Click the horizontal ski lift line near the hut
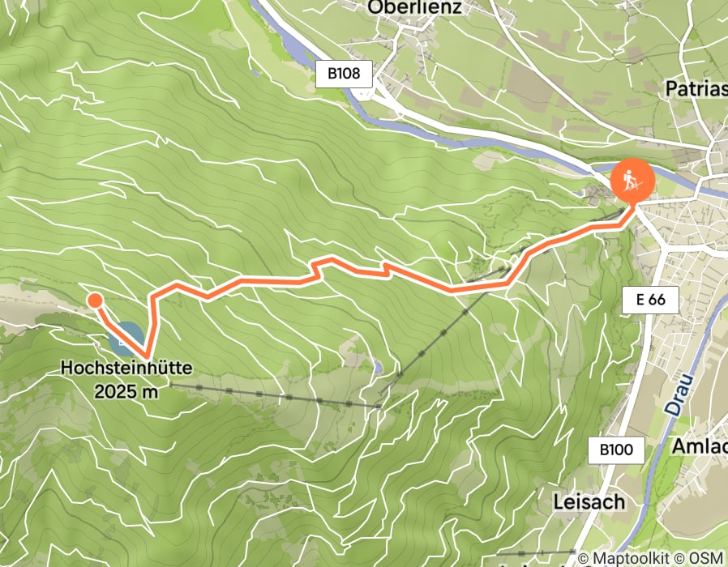This screenshot has height=567, width=728. pyautogui.click(x=276, y=396)
